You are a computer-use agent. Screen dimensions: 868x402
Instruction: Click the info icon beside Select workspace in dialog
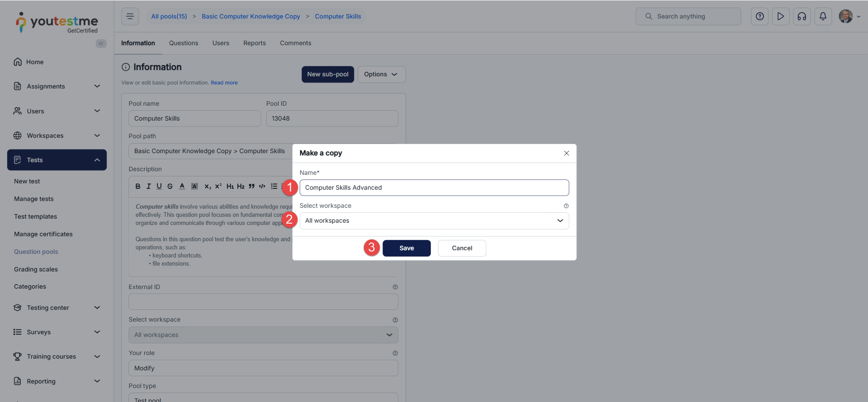click(566, 206)
